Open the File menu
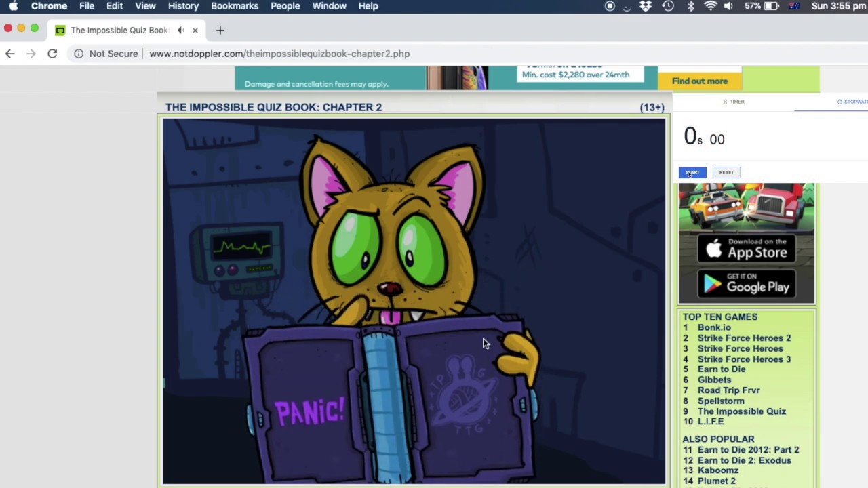 click(87, 6)
